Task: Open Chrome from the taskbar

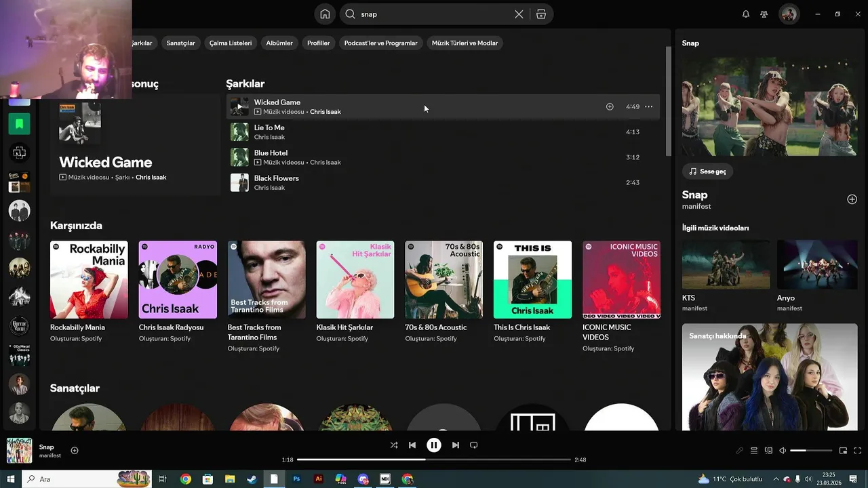Action: [x=185, y=479]
